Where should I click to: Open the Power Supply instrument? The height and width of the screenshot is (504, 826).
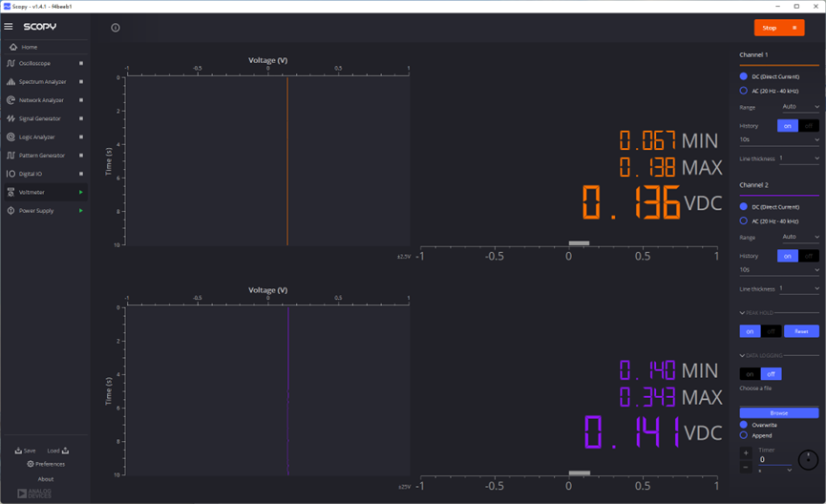tap(36, 211)
